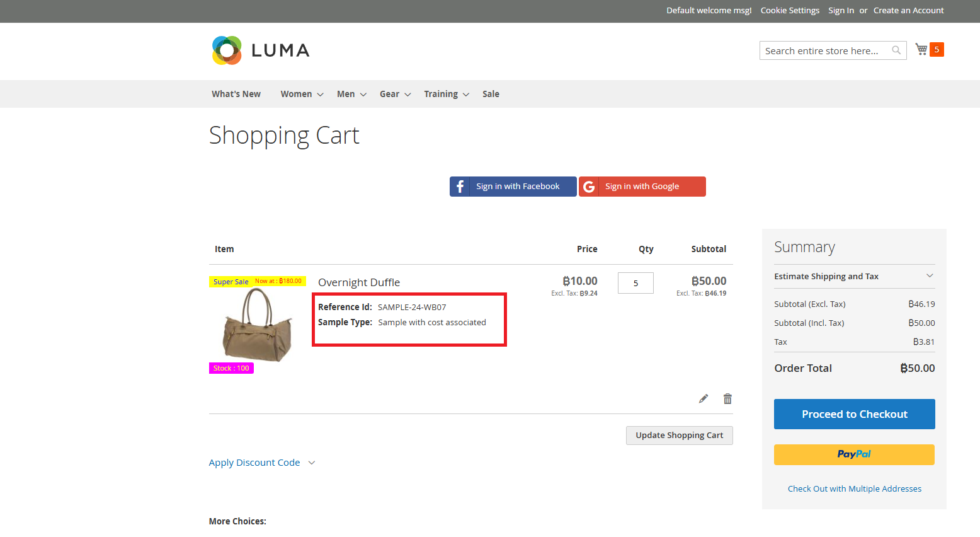Click Proceed to Checkout button

pyautogui.click(x=854, y=414)
